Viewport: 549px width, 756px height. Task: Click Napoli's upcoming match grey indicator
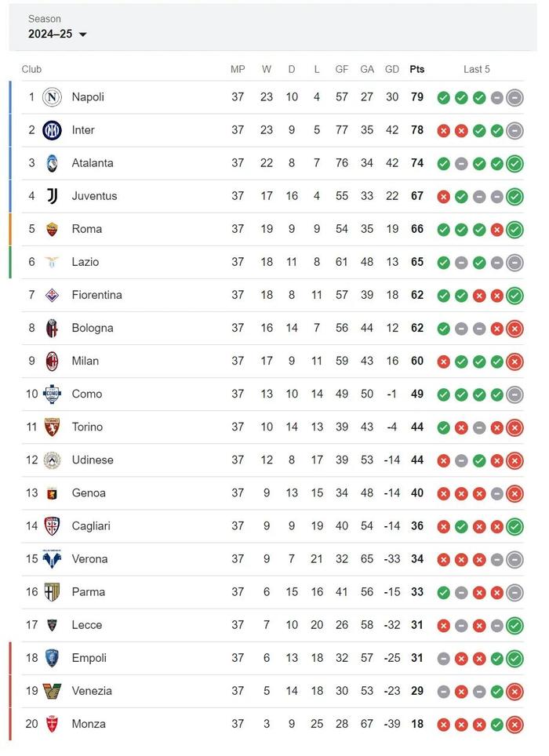pyautogui.click(x=514, y=97)
